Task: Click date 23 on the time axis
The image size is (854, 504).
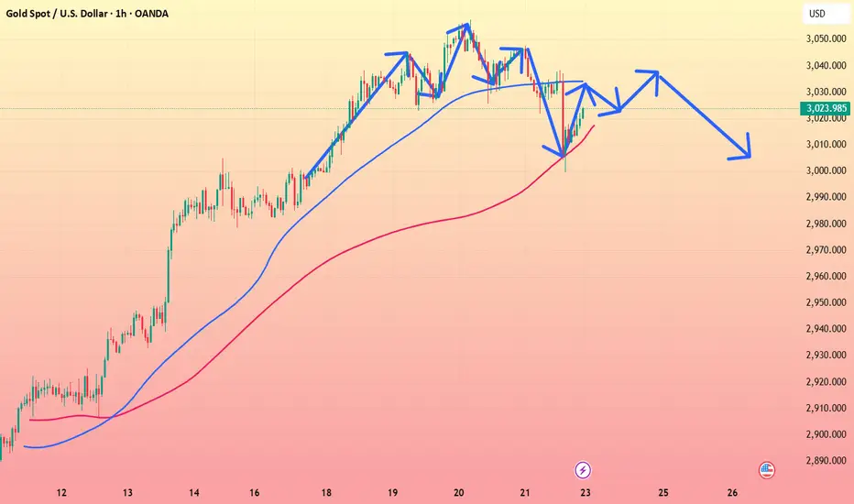Action: click(586, 493)
